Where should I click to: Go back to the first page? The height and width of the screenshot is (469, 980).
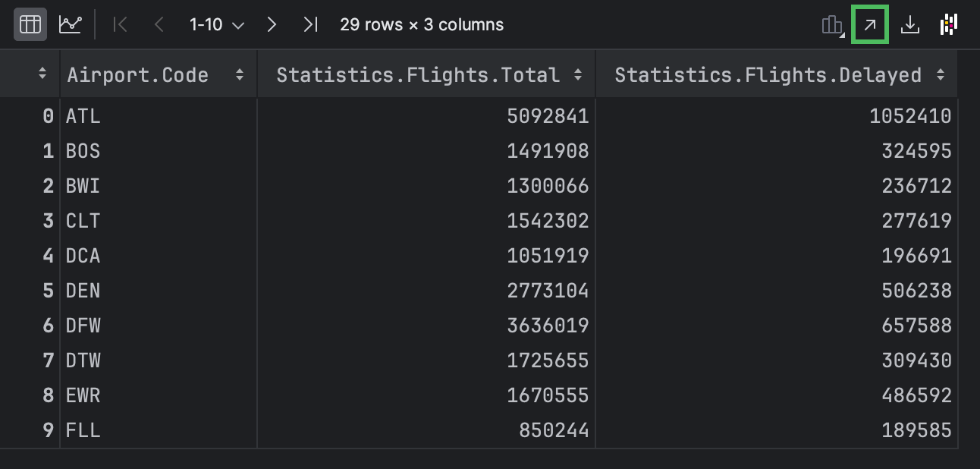[x=120, y=24]
